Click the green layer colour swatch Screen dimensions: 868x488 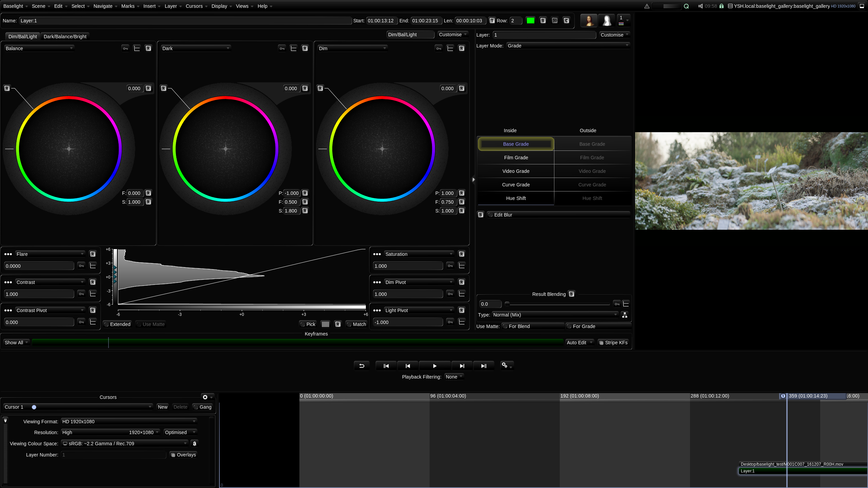click(x=530, y=21)
